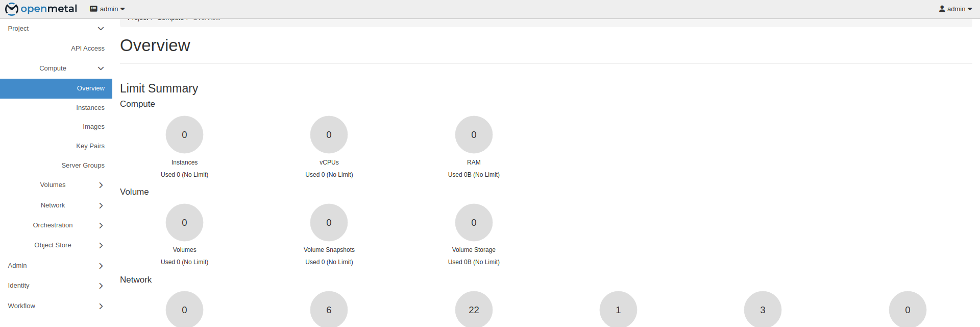Click the Object Store sidebar label

point(53,245)
